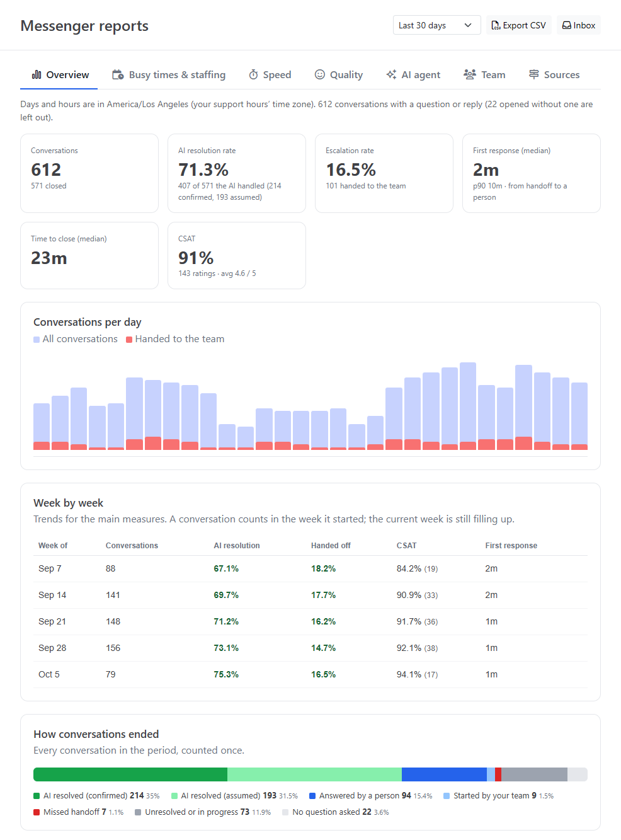Open the Quality tab
Screen dimensions: 621x840
(339, 75)
